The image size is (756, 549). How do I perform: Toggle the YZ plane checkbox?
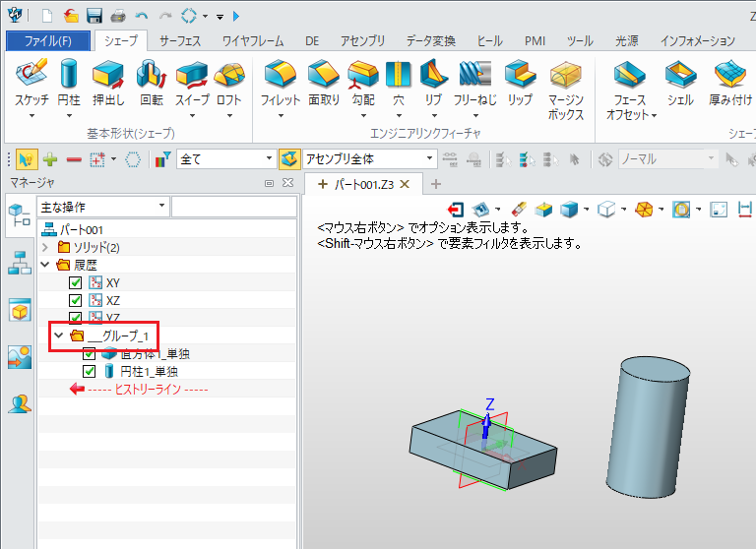point(75,318)
